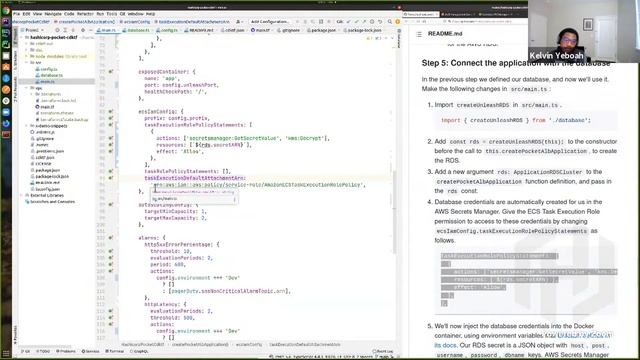640x360 pixels.
Task: Click the Git push arrow icon
Action: [x=364, y=22]
